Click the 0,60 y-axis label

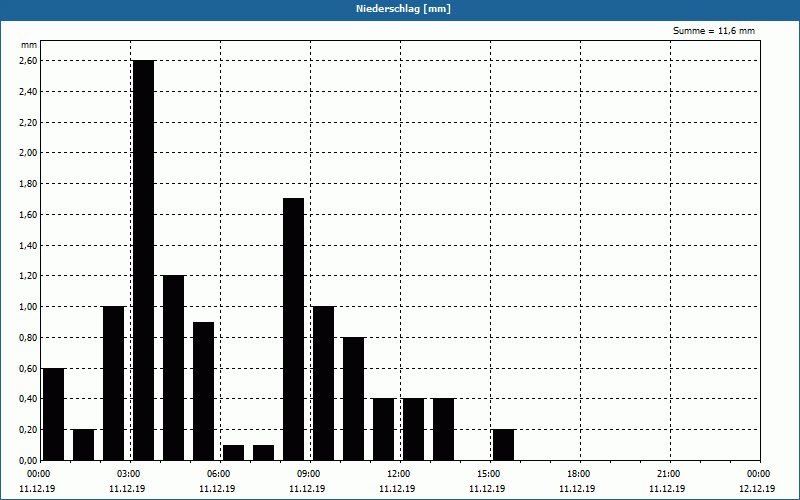click(28, 368)
